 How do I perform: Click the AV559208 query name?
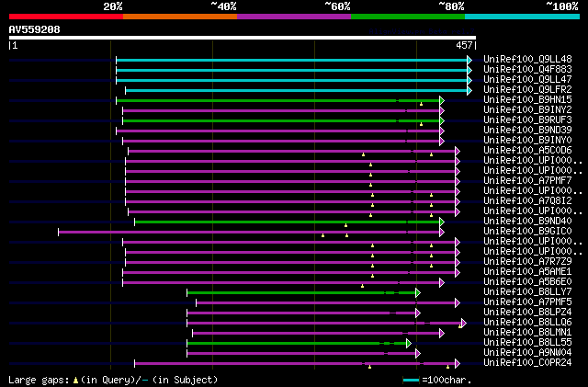click(x=35, y=29)
